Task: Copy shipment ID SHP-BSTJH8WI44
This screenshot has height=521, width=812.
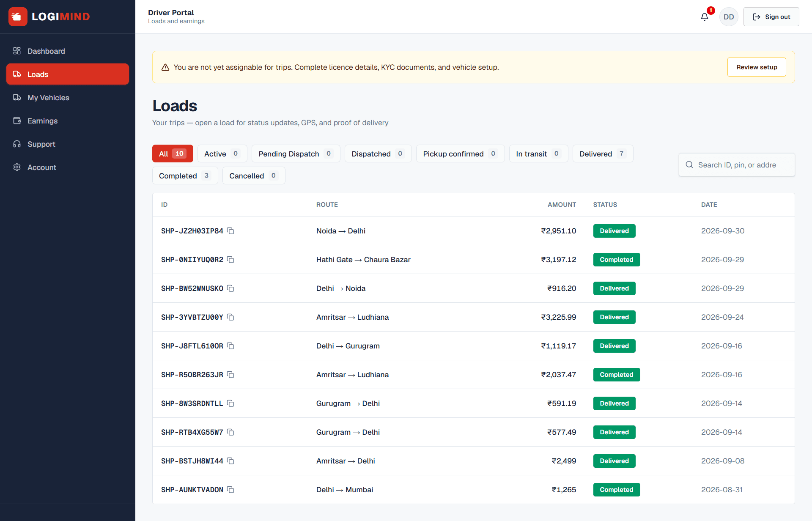Action: 230,461
